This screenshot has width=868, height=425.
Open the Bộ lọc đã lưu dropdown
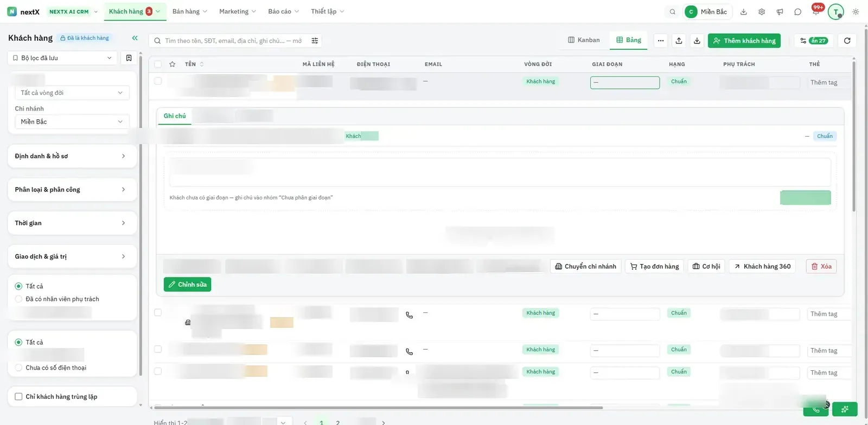point(62,58)
